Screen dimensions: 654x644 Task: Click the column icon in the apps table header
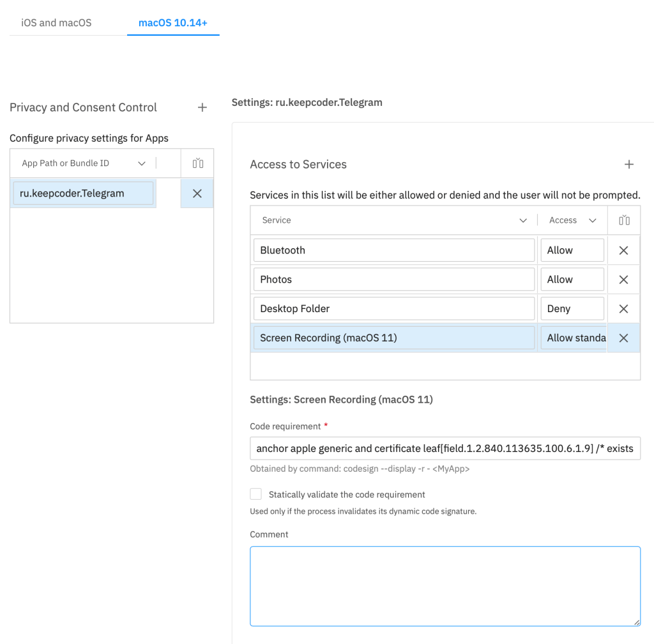[198, 163]
